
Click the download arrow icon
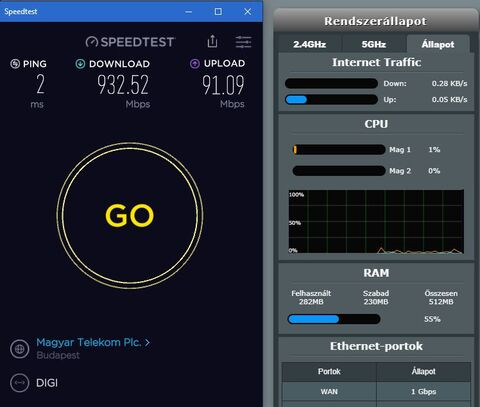pos(80,63)
